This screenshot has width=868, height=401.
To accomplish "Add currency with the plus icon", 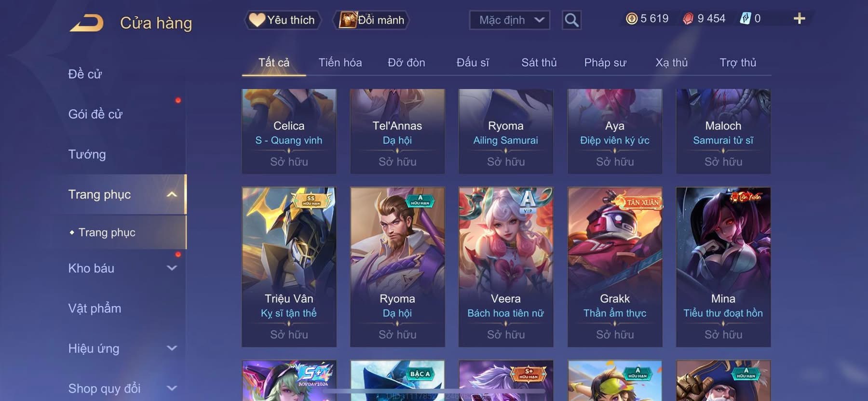I will (x=799, y=19).
